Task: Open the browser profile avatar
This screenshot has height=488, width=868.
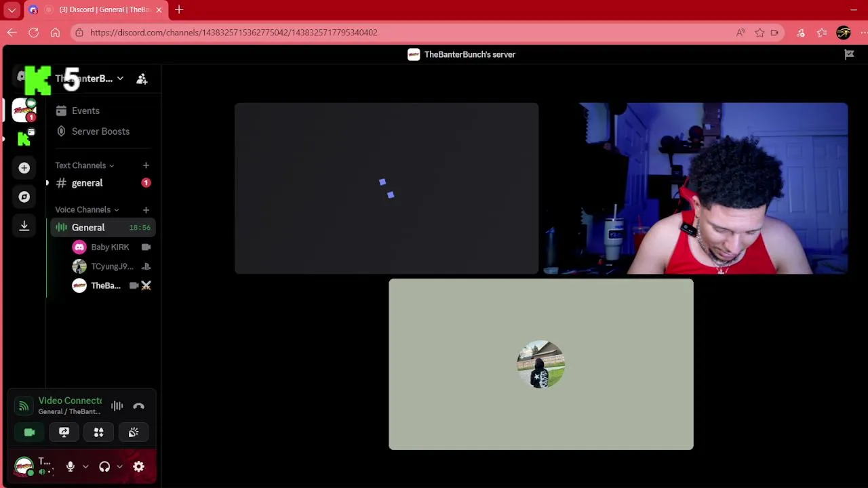Action: [x=844, y=33]
